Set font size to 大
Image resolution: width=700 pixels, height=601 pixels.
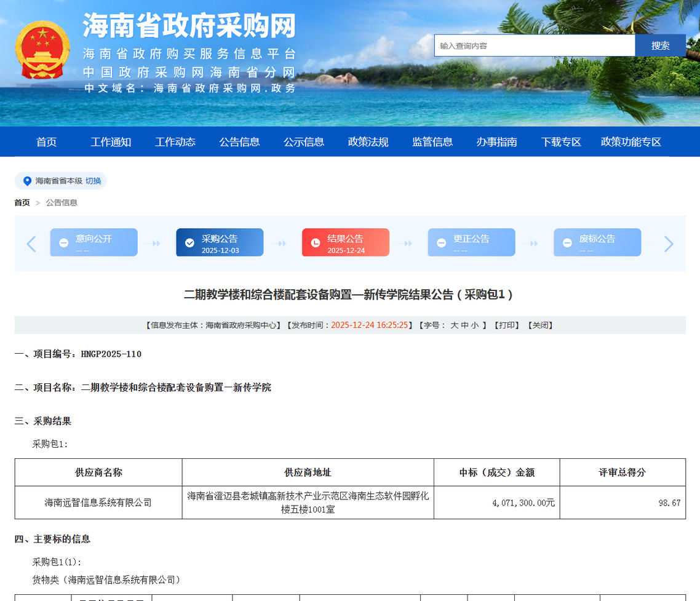(x=454, y=325)
